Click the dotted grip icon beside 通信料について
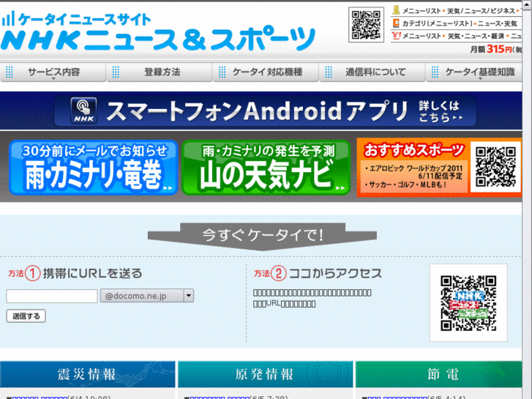 coord(329,72)
